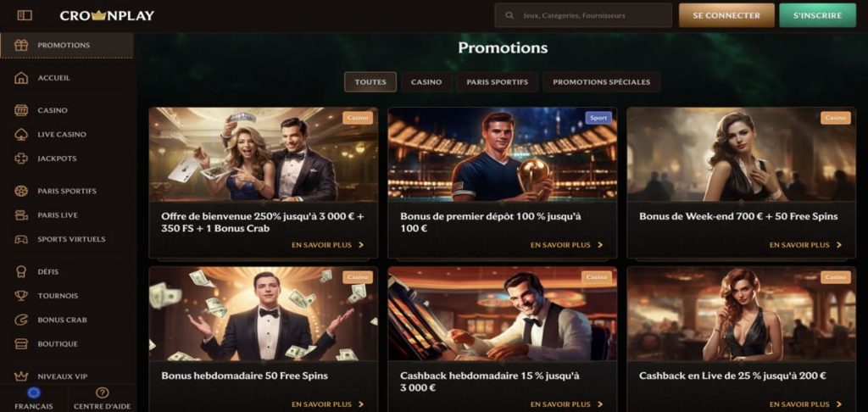Open the Centre d'aide help icon
Viewport: 868px width, 412px height.
[102, 393]
